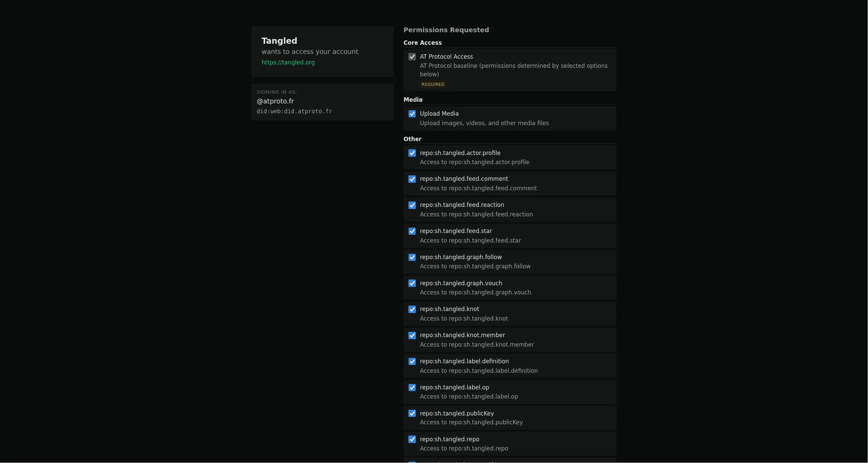Screen dimensions: 868x463
Task: Deselect repo:sh.tangled.feed.star access
Action: [x=412, y=231]
